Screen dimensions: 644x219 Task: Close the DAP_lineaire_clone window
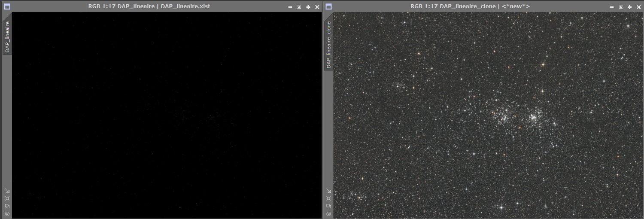tap(639, 7)
